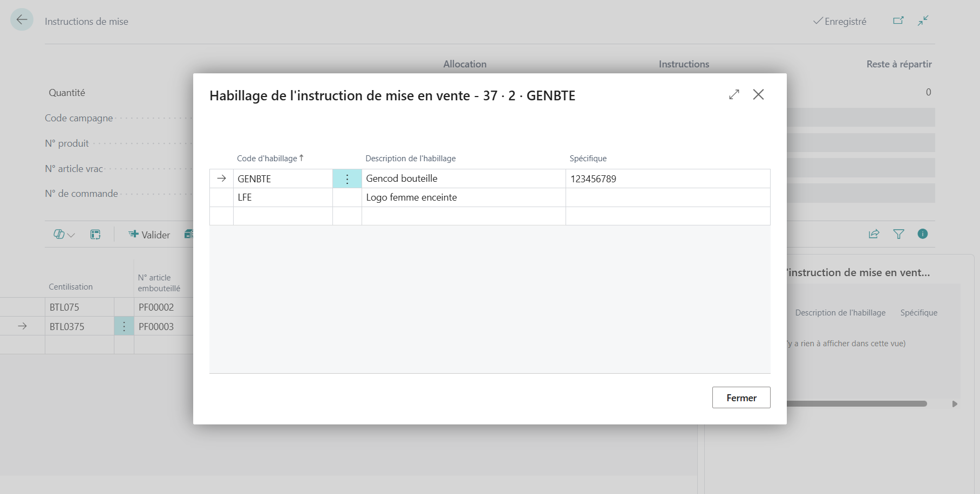
Task: Select the GENBTE code cell
Action: (283, 179)
